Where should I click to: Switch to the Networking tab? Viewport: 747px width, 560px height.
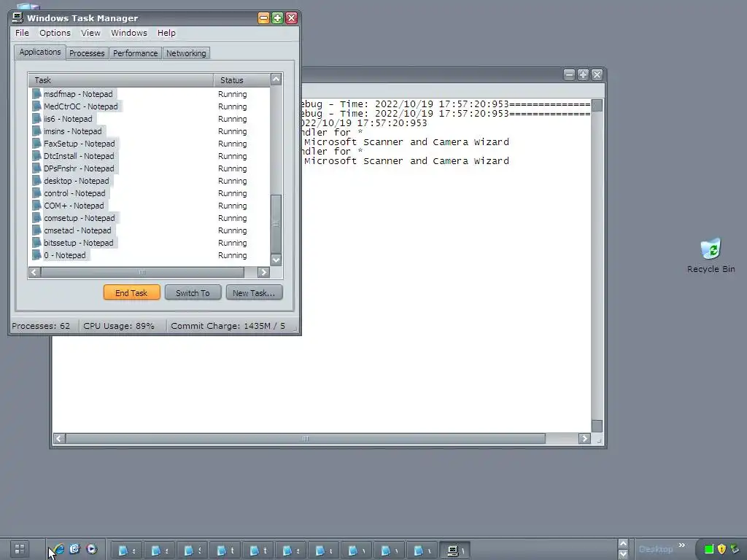coord(186,53)
